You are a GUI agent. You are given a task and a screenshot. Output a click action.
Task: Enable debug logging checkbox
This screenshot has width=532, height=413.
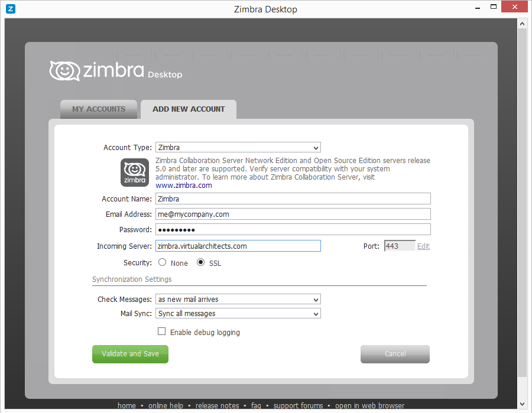tap(162, 331)
